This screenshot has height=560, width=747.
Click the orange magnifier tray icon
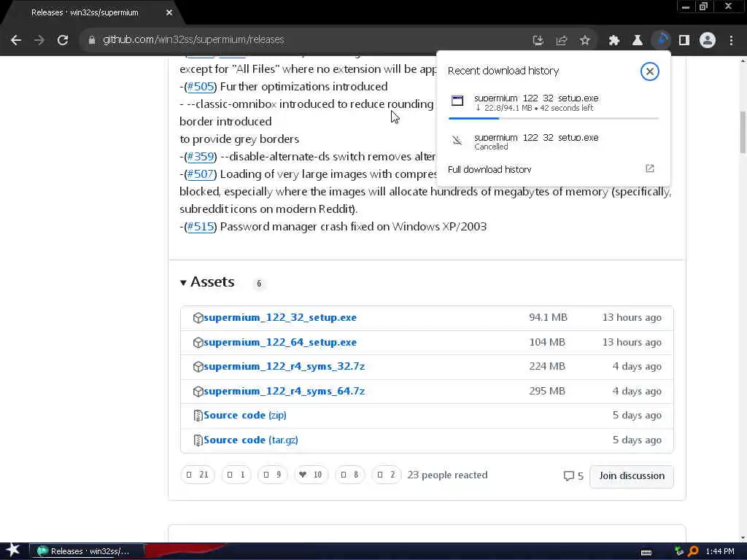[x=694, y=551]
